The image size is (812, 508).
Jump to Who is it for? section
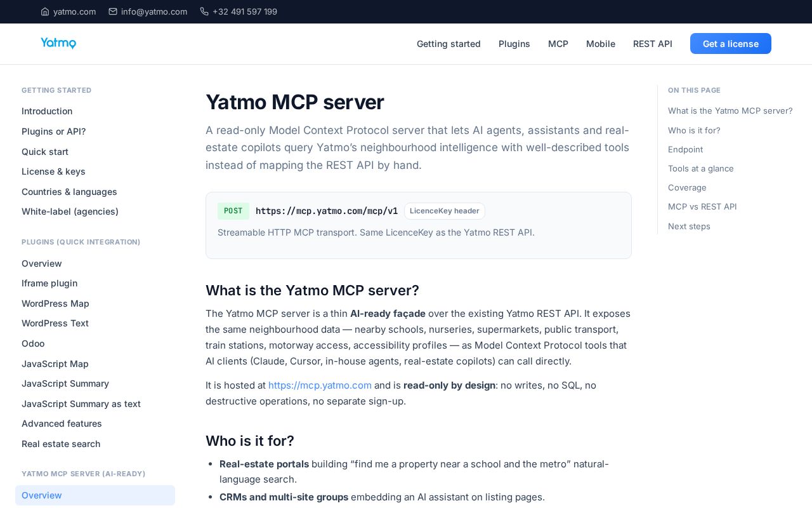(694, 130)
